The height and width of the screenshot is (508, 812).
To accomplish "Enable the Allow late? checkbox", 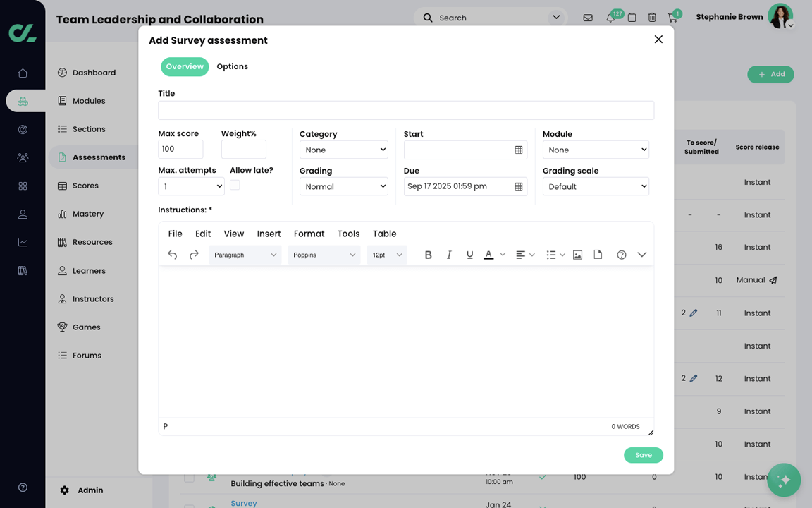I will [x=235, y=184].
